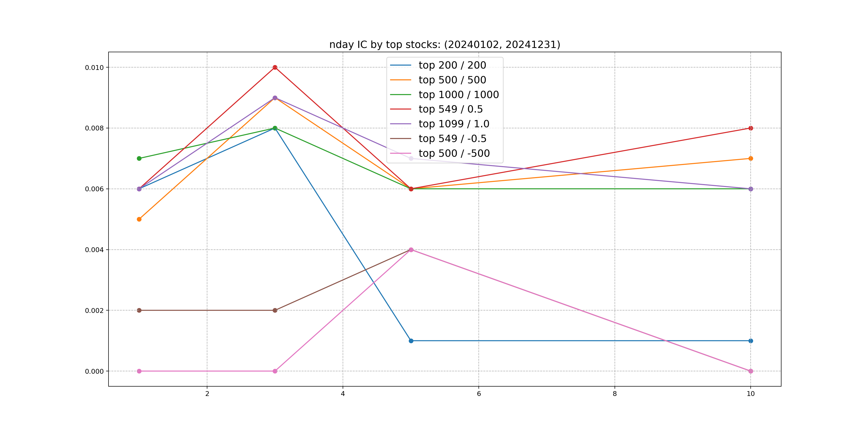Screen dimensions: 868x434
Task: Click the orange end marker at x=10
Action: (750, 158)
